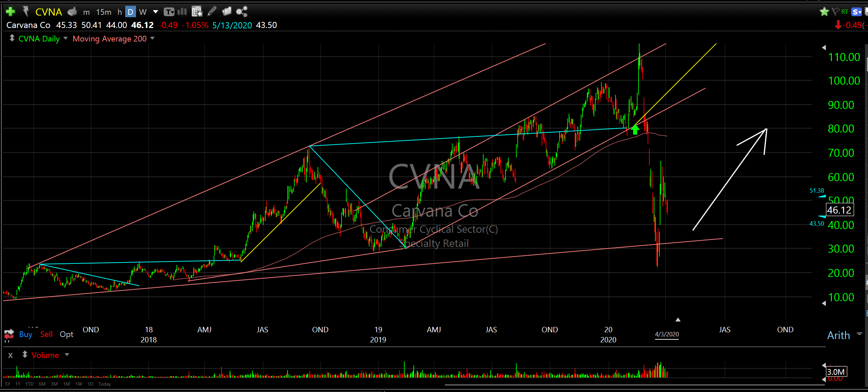Screen dimensions: 868x392
Task: Click the chart style bars icon
Action: (182, 12)
